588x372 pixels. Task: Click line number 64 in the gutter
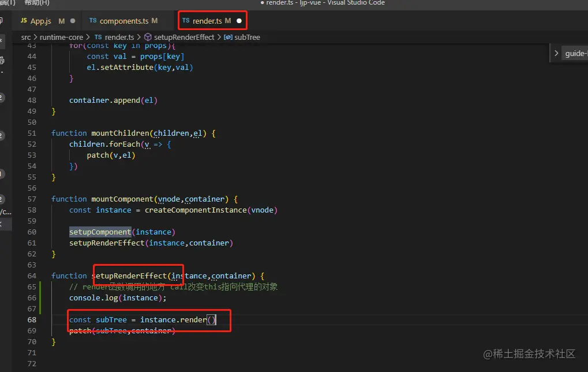click(32, 276)
